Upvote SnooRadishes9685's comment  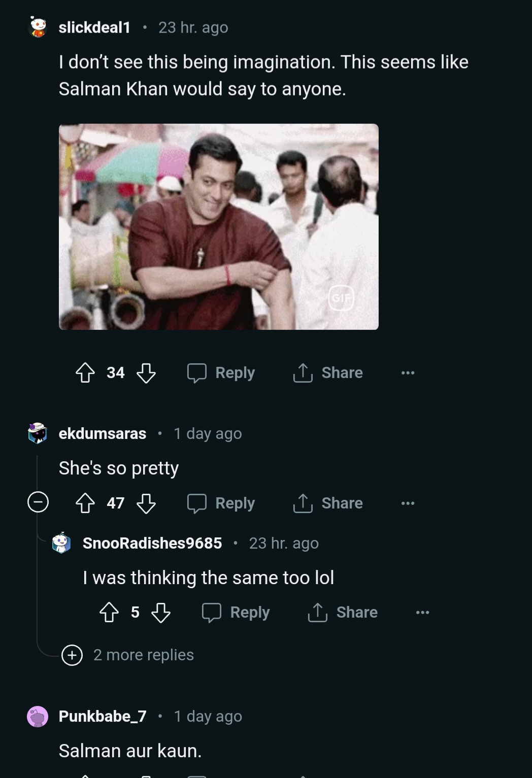point(109,613)
